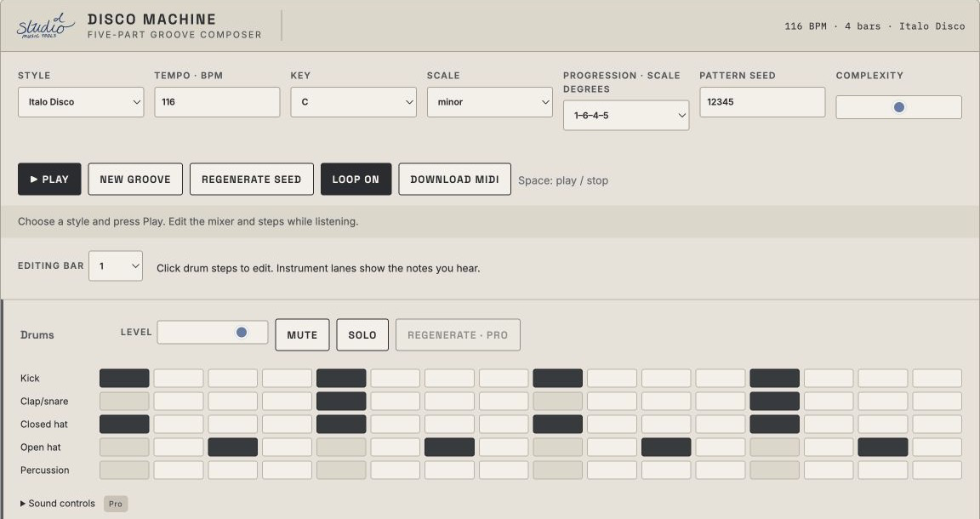Download the MIDI file
This screenshot has width=980, height=519.
click(454, 180)
